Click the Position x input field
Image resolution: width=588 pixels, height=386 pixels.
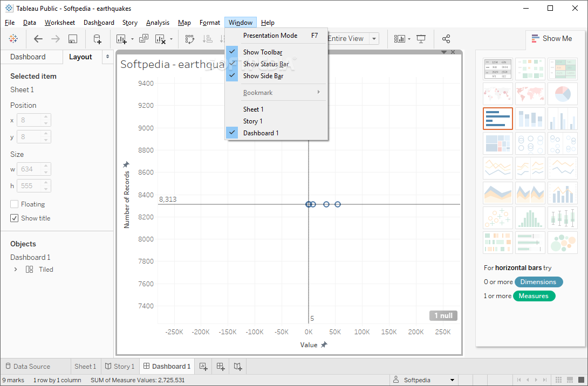[x=29, y=120]
